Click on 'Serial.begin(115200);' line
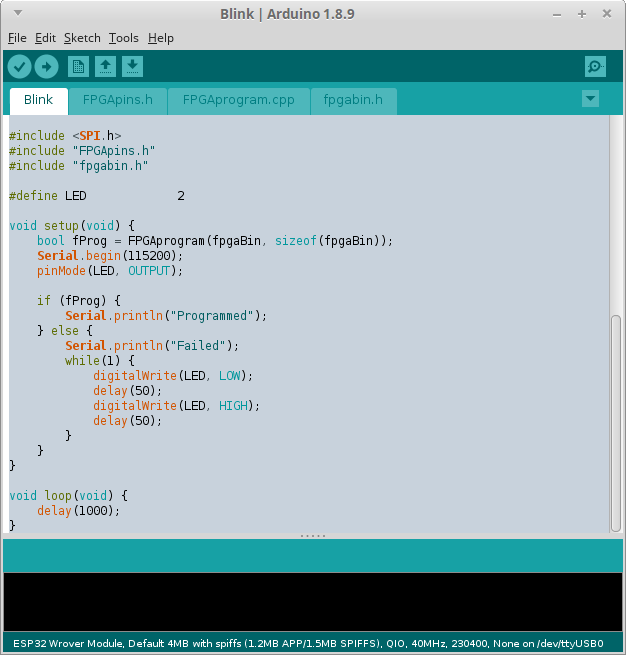626x655 pixels. [110, 256]
